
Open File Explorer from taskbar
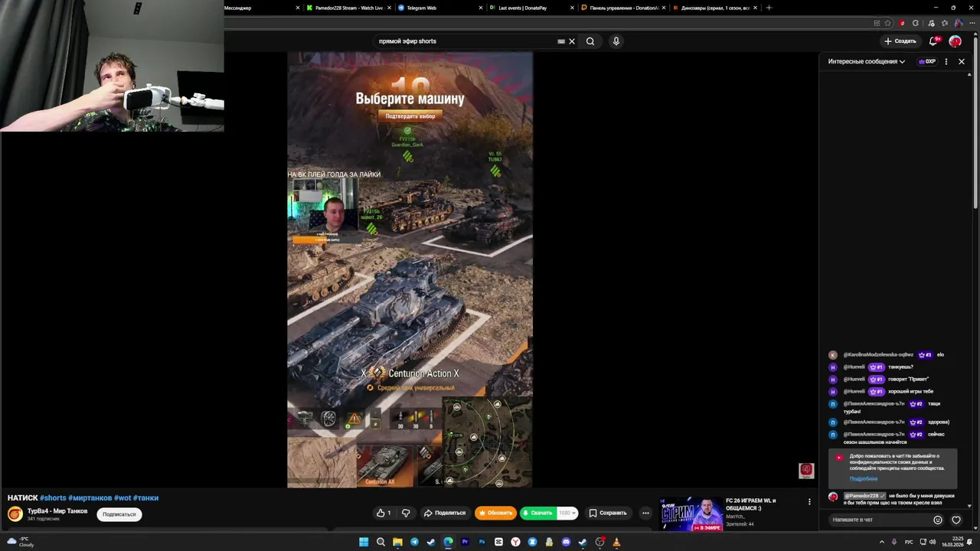[397, 542]
